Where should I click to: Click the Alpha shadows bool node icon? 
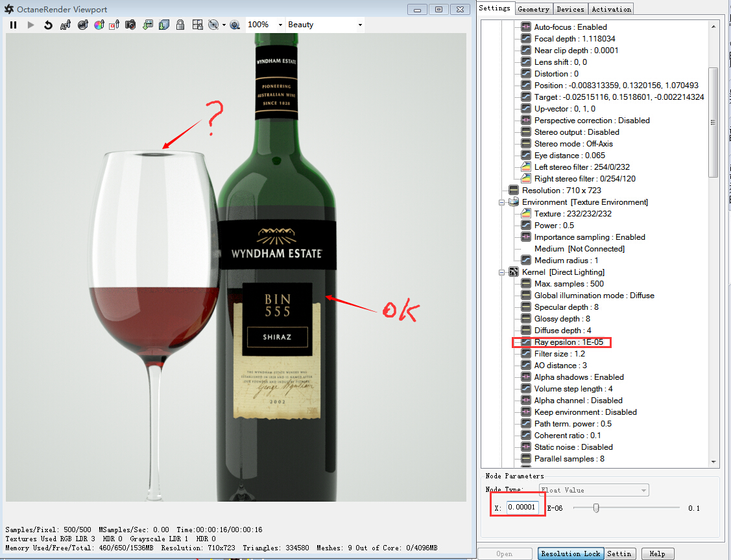(x=526, y=377)
